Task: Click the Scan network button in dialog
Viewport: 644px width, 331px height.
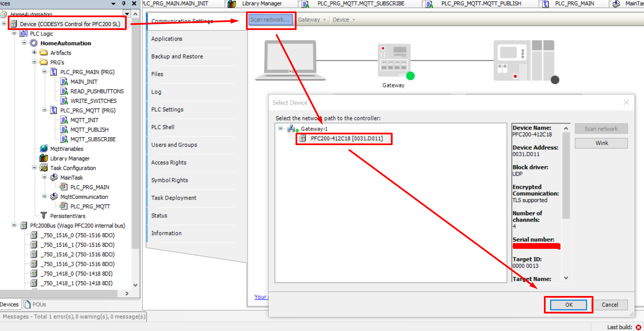Action: 602,129
